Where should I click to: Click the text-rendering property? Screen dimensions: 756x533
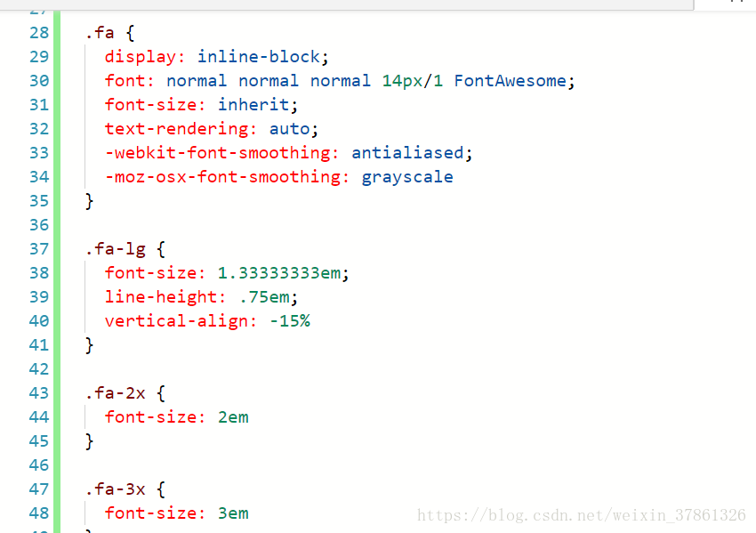176,129
